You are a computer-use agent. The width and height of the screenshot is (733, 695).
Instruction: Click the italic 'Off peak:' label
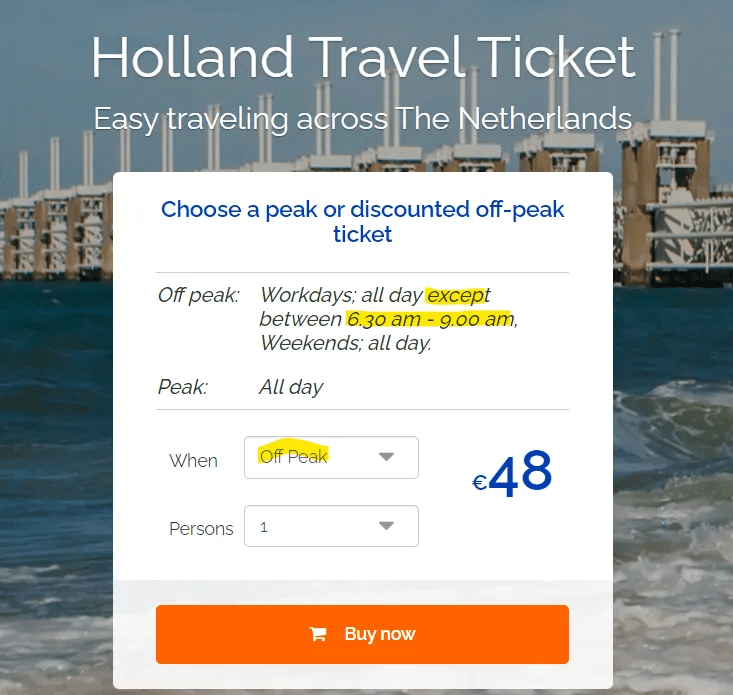(x=199, y=295)
